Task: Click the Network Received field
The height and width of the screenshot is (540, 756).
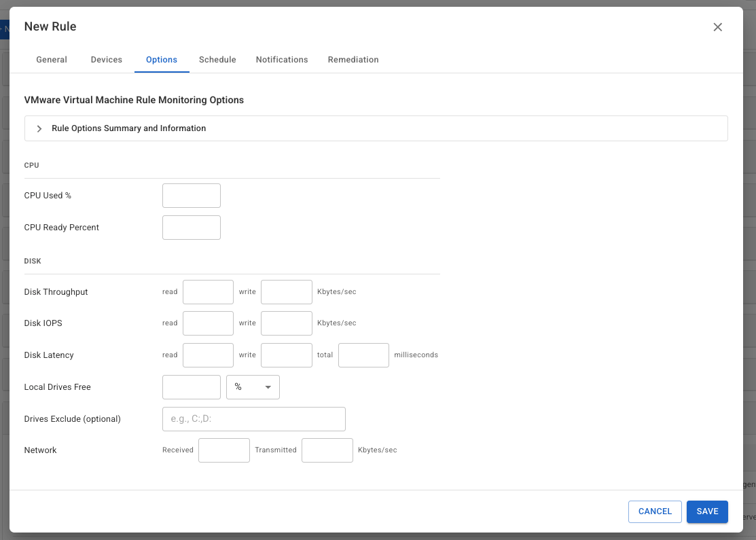Action: pyautogui.click(x=224, y=450)
